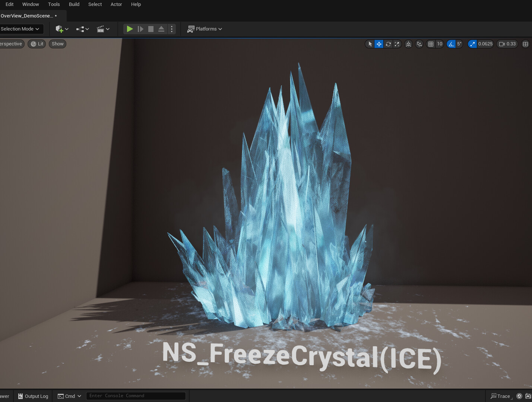The height and width of the screenshot is (402, 532).
Task: Open the Trace menu
Action: pos(500,396)
